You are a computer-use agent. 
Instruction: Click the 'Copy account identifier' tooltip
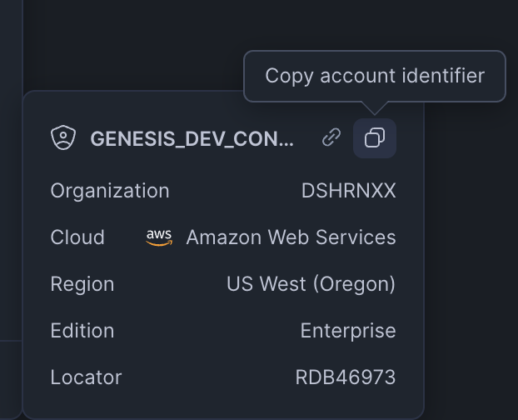point(375,76)
